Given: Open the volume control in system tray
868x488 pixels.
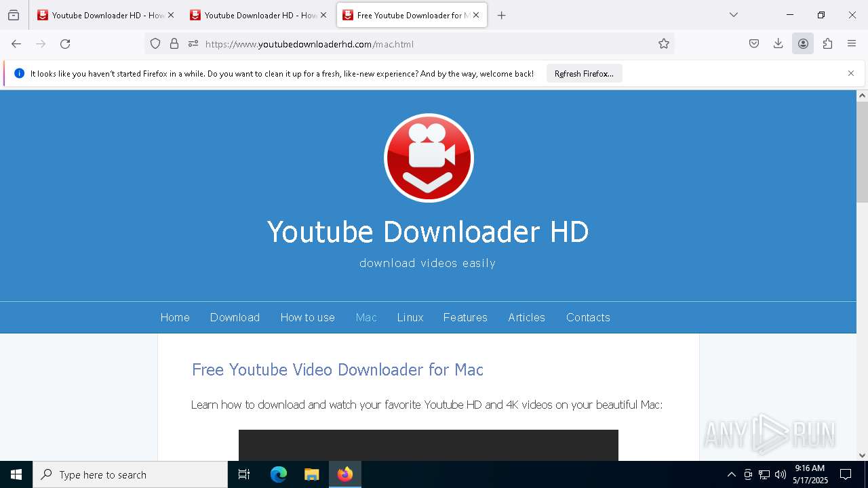Looking at the screenshot, I should (781, 474).
